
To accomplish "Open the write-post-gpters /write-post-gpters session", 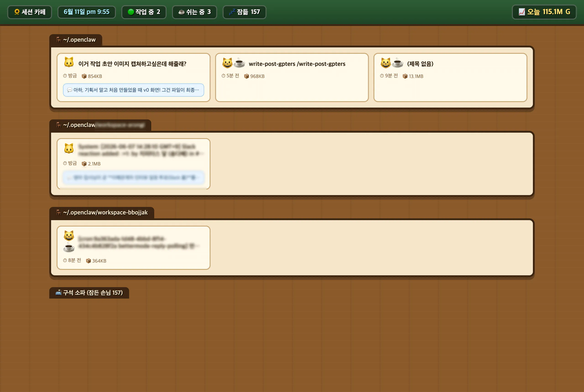I will click(292, 77).
